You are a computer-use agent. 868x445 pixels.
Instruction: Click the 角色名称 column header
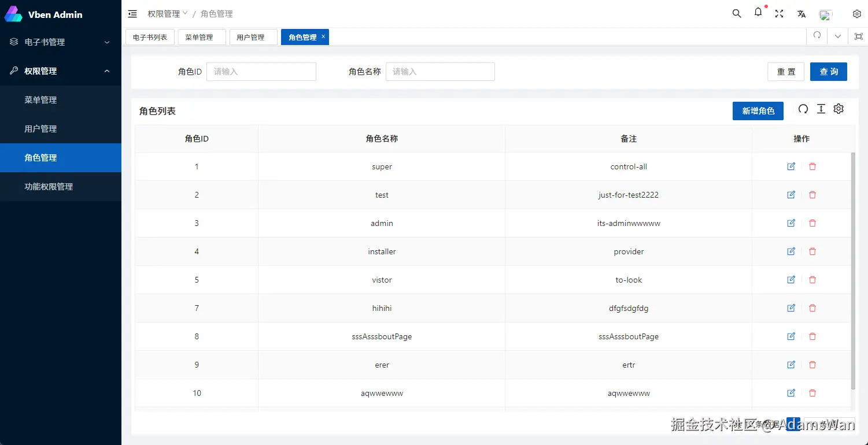click(x=382, y=139)
